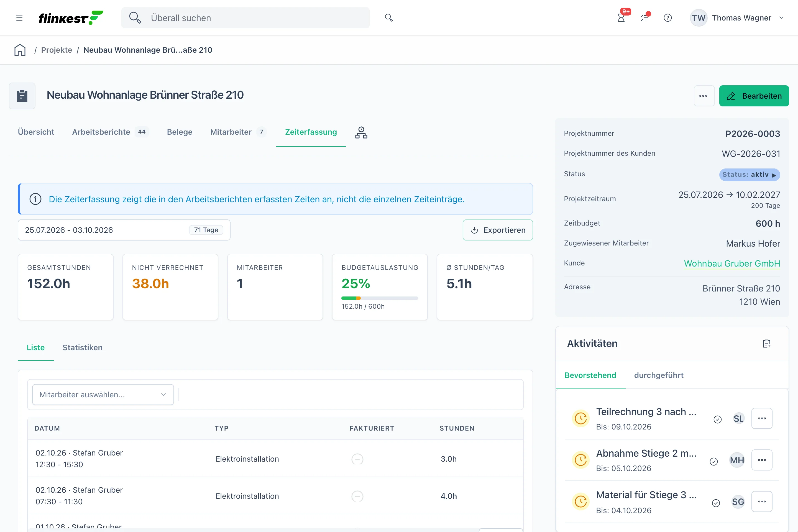Open the organization chart tab icon
The width and height of the screenshot is (798, 532).
[361, 132]
